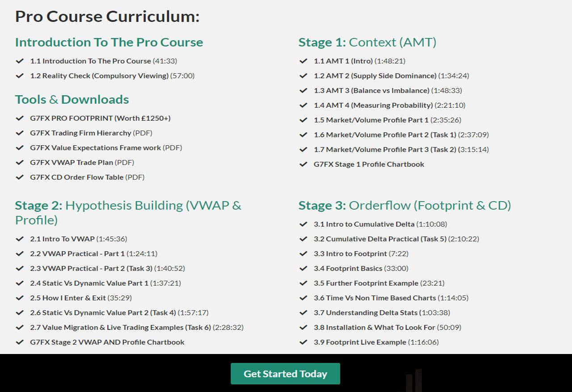Click the Tools & Downloads section heading
The height and width of the screenshot is (392, 572).
pyautogui.click(x=72, y=99)
